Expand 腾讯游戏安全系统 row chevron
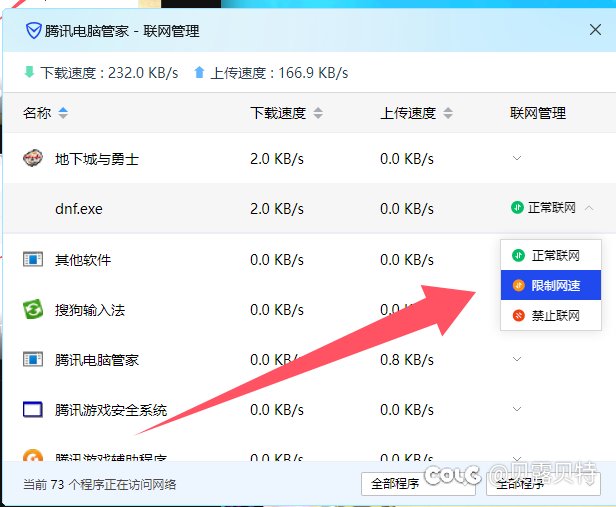Image resolution: width=616 pixels, height=507 pixels. (x=517, y=409)
